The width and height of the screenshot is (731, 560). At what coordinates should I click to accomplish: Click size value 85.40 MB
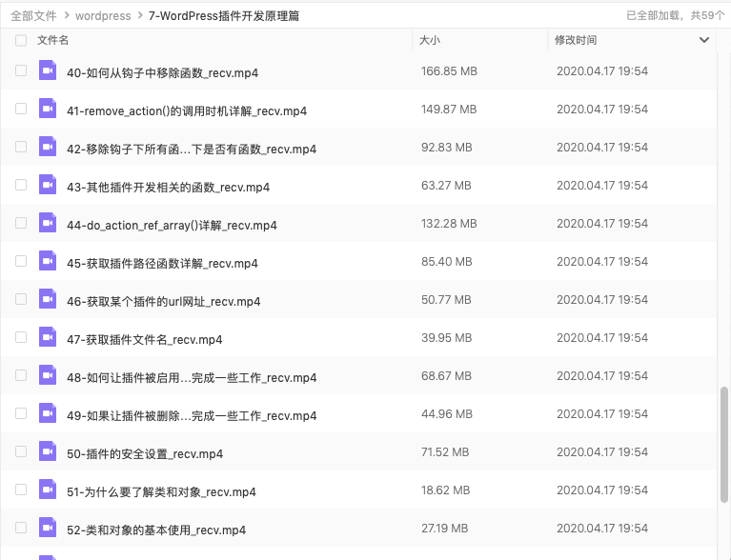pos(447,262)
